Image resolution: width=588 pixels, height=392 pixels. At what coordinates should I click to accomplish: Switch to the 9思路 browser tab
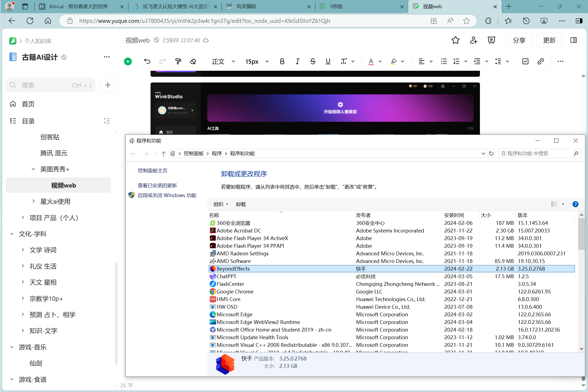pyautogui.click(x=362, y=7)
